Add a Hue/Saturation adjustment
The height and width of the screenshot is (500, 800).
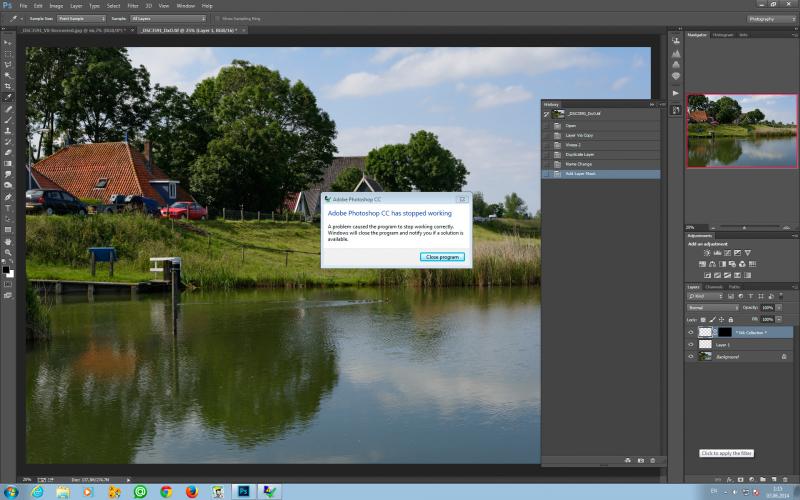703,264
